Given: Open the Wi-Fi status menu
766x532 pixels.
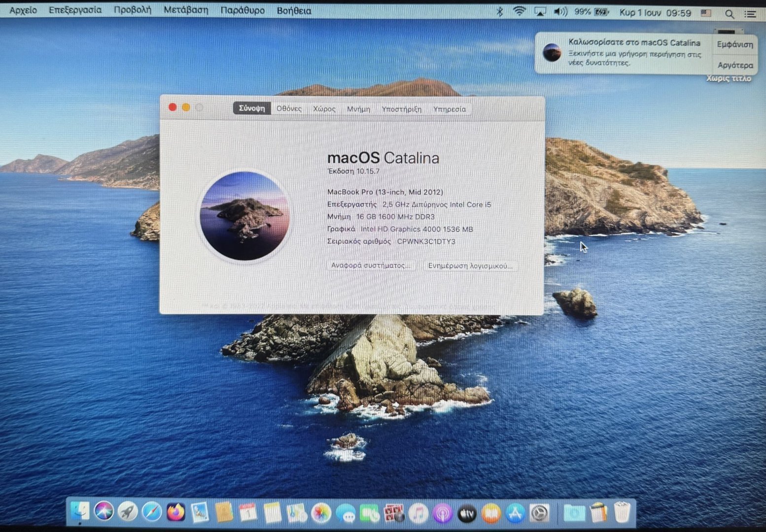Looking at the screenshot, I should point(519,12).
